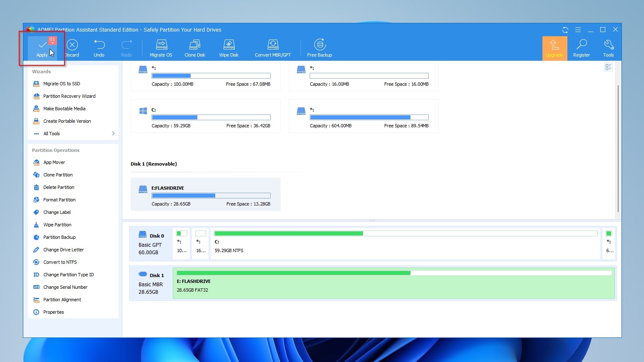Click the Disk 0 Basic GPT header
Image resolution: width=644 pixels, height=362 pixels.
click(151, 244)
